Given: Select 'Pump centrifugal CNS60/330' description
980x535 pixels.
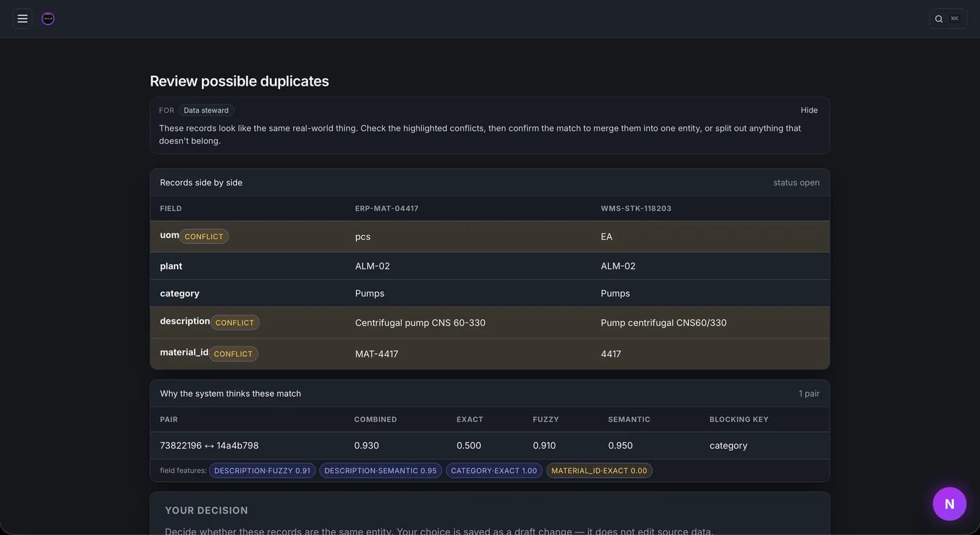Looking at the screenshot, I should tap(663, 323).
